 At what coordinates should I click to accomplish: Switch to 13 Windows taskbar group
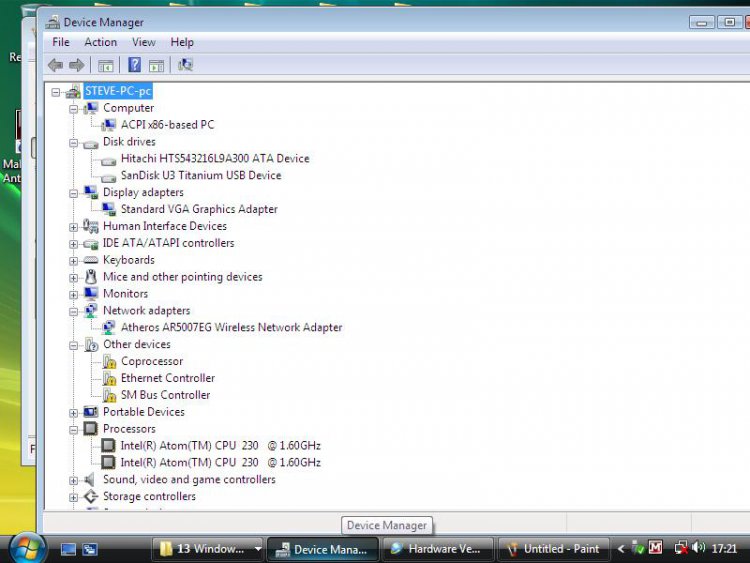(x=207, y=549)
